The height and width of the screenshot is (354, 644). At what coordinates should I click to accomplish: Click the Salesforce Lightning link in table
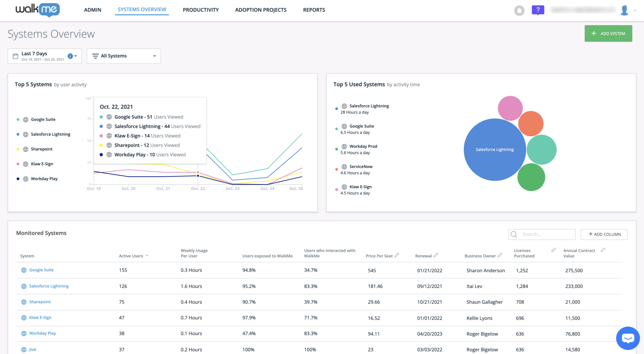click(x=48, y=286)
